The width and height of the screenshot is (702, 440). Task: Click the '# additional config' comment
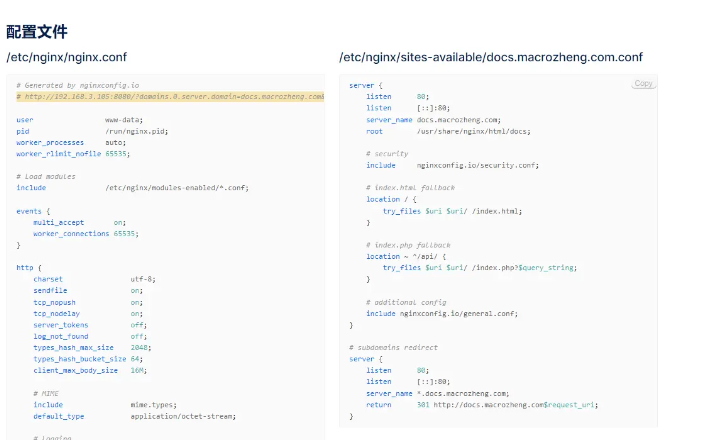[x=406, y=303]
